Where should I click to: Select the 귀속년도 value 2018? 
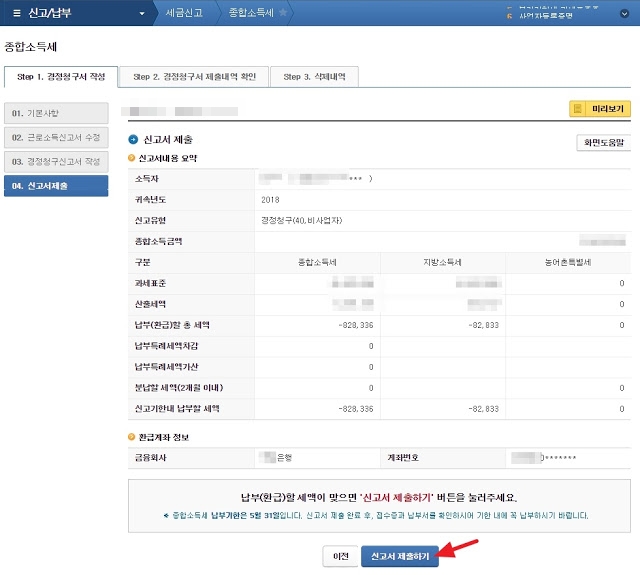(x=270, y=200)
